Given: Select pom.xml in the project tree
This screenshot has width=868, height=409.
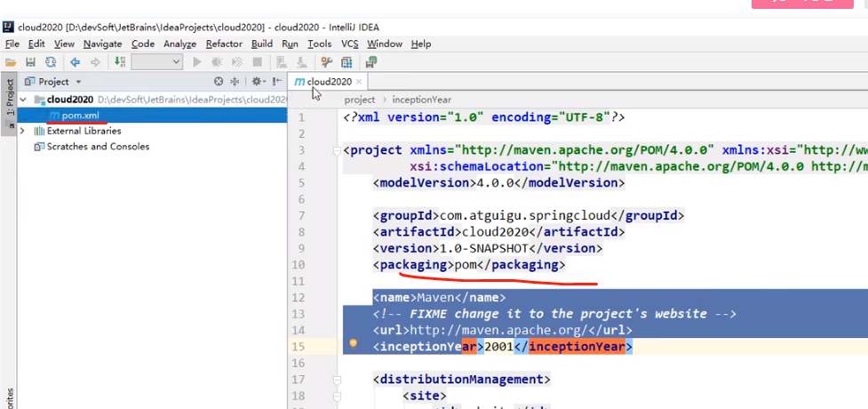Looking at the screenshot, I should coord(80,116).
